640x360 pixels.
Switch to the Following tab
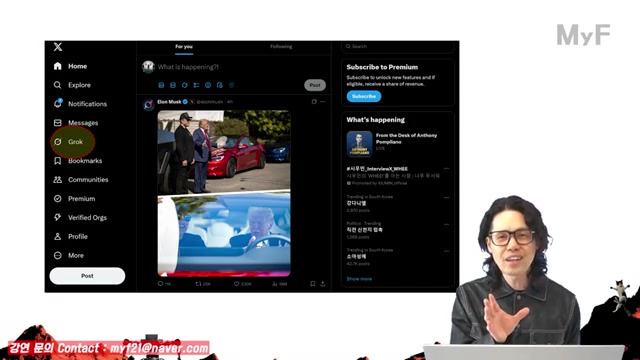point(281,47)
